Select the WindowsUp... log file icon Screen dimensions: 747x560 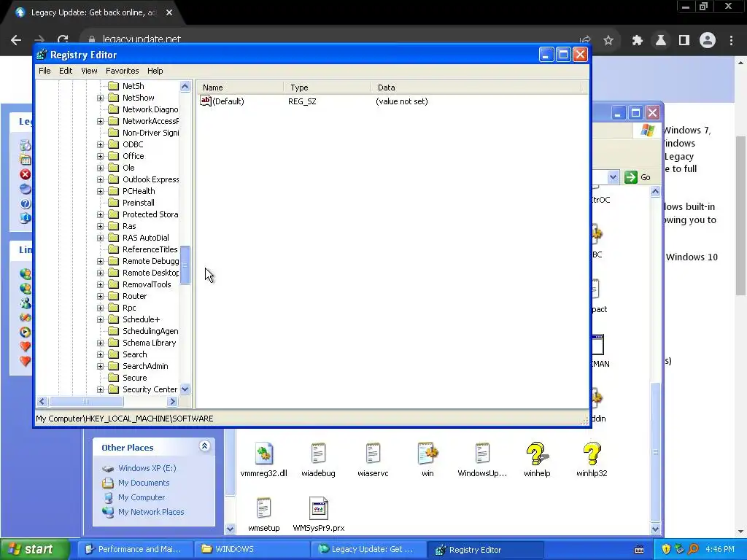pos(482,454)
